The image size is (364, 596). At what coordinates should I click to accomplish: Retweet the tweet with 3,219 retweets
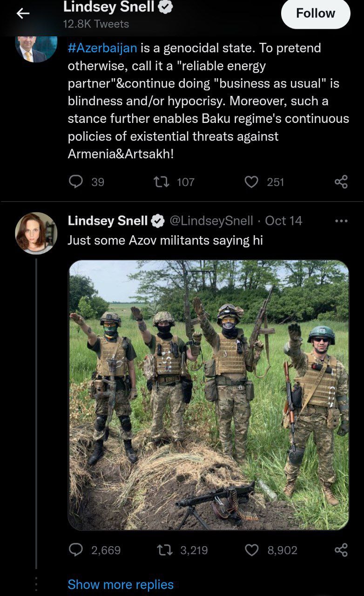coord(165,550)
